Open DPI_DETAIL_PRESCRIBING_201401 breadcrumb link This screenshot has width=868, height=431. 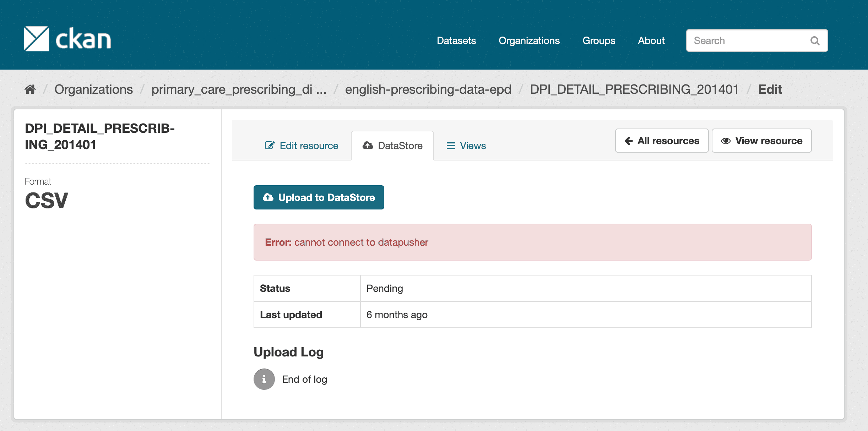634,89
